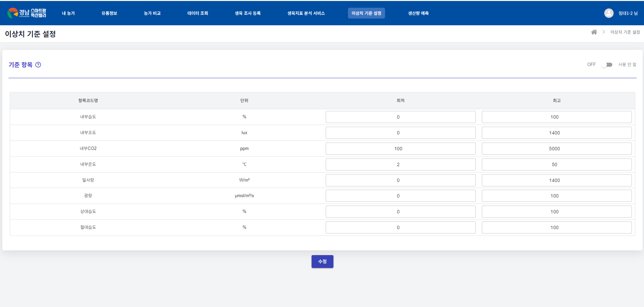Open 생육지표 분석 서비스 menu
This screenshot has height=307, width=644.
coord(306,13)
